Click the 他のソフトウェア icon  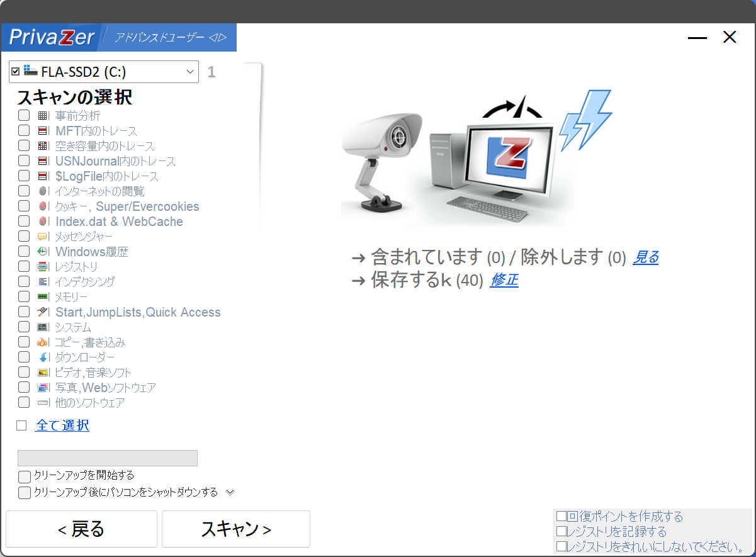tap(43, 403)
